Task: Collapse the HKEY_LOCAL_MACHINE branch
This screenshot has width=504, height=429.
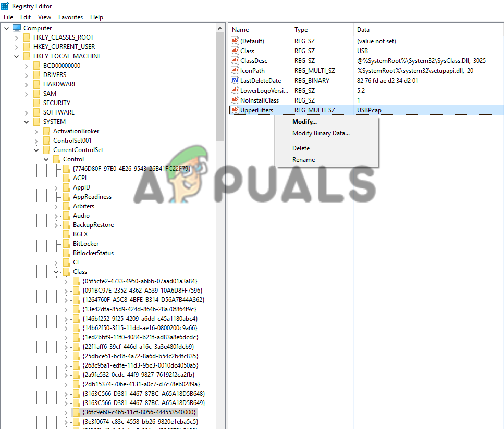Action: pos(17,56)
